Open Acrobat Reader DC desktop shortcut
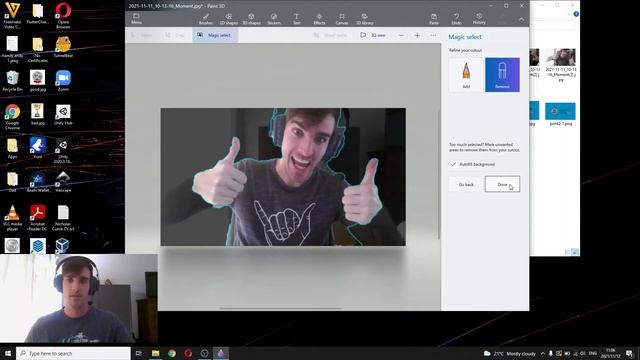640x360 pixels. [38, 218]
